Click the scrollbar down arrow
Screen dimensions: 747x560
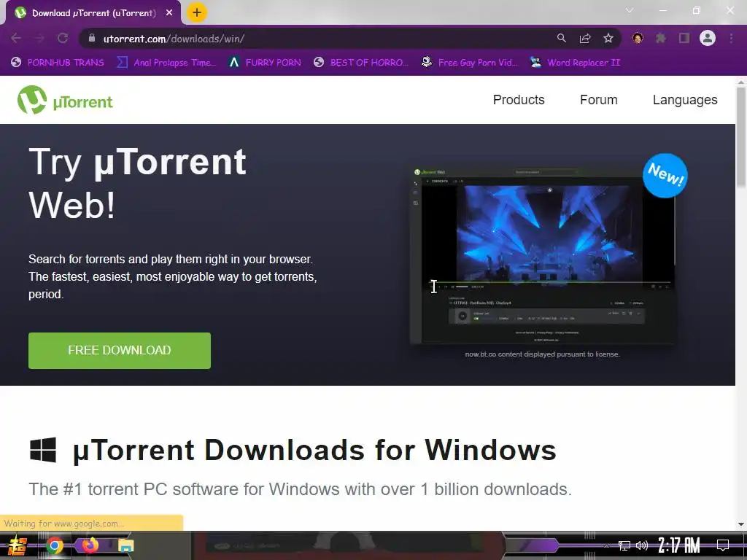(x=741, y=524)
